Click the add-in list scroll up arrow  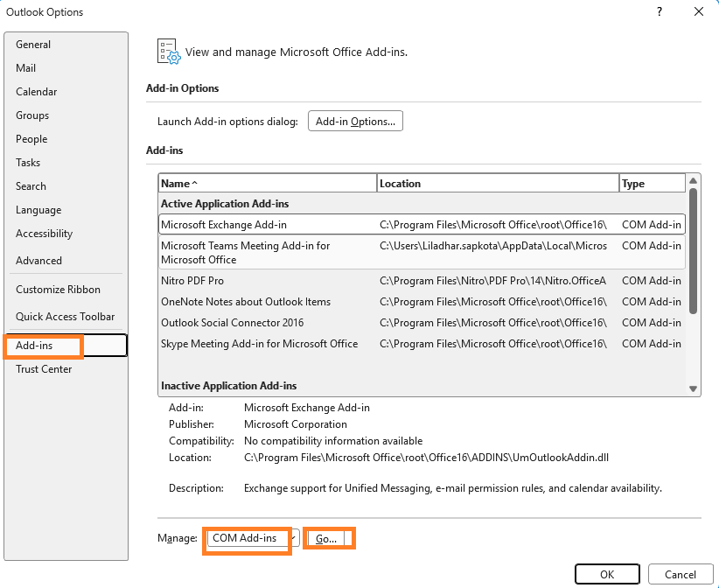(693, 181)
